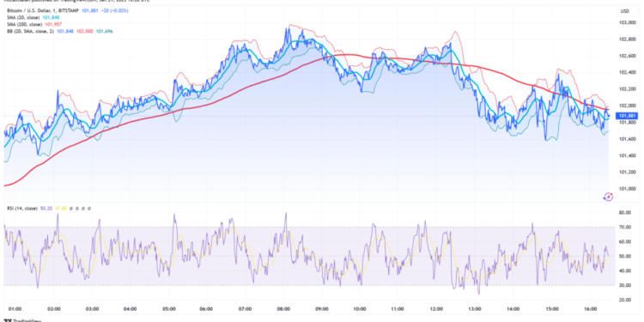Click the 101,000 price axis label

click(628, 189)
